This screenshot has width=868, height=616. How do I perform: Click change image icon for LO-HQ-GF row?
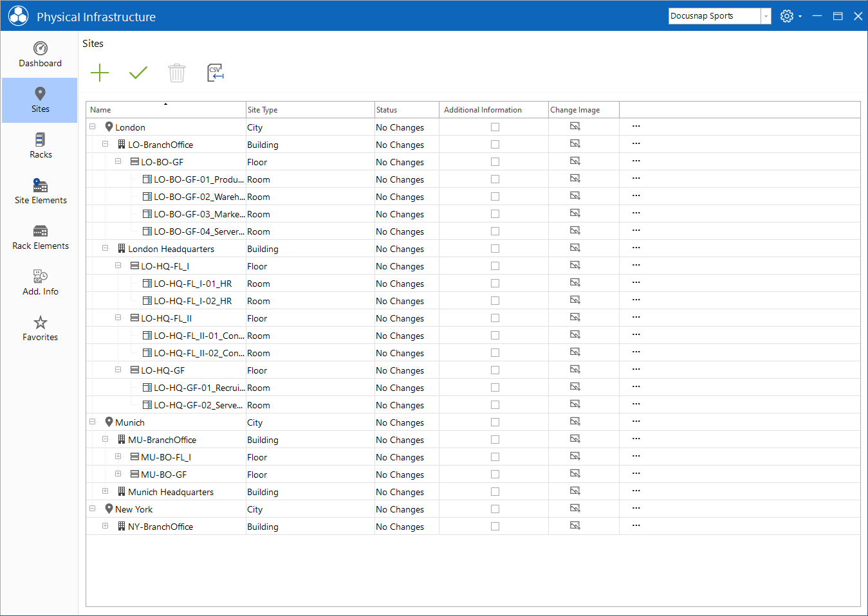click(x=575, y=370)
